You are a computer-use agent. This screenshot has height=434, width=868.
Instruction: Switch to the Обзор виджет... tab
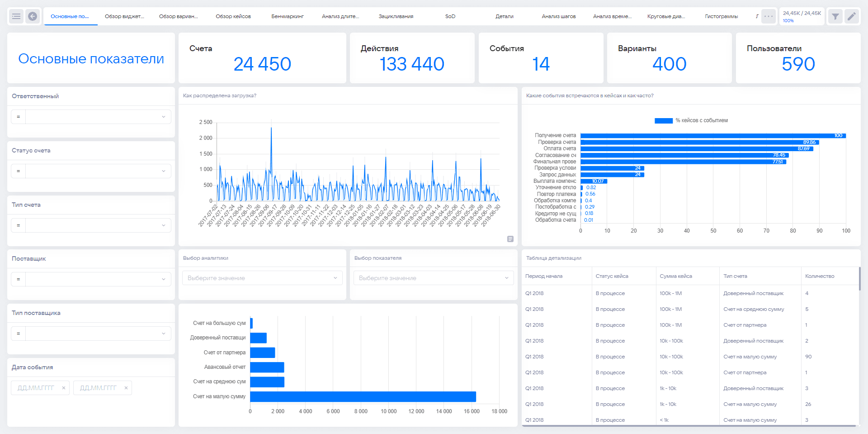[x=124, y=16]
